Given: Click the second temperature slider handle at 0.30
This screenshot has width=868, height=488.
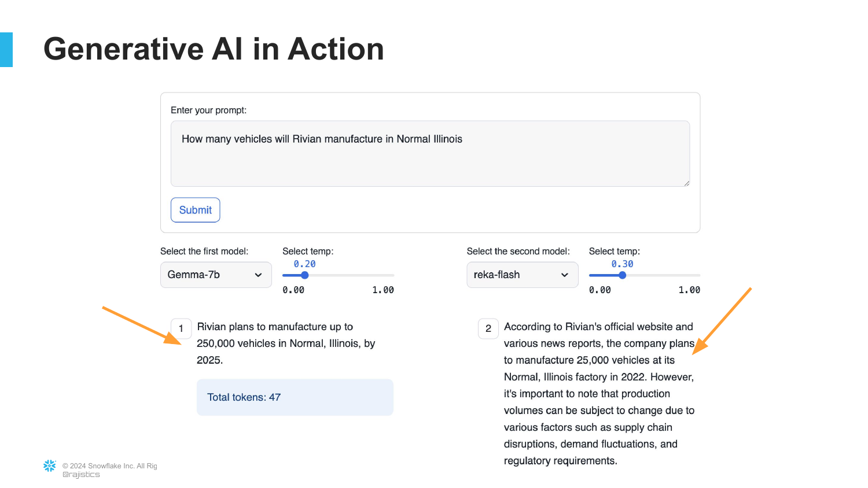Looking at the screenshot, I should (623, 275).
